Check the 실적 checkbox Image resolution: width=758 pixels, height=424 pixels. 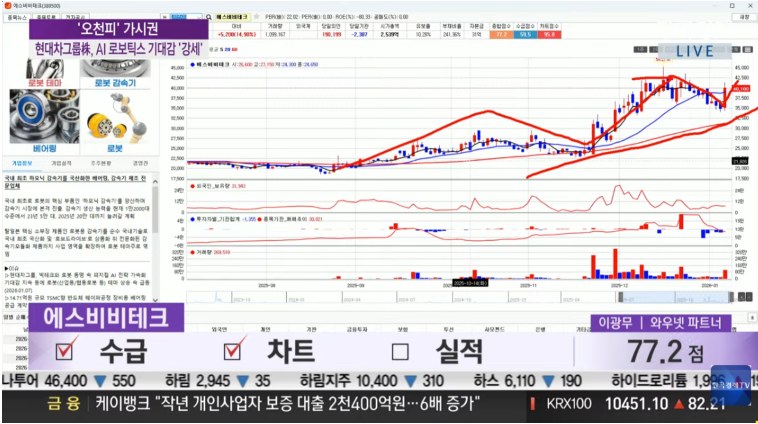coord(401,351)
